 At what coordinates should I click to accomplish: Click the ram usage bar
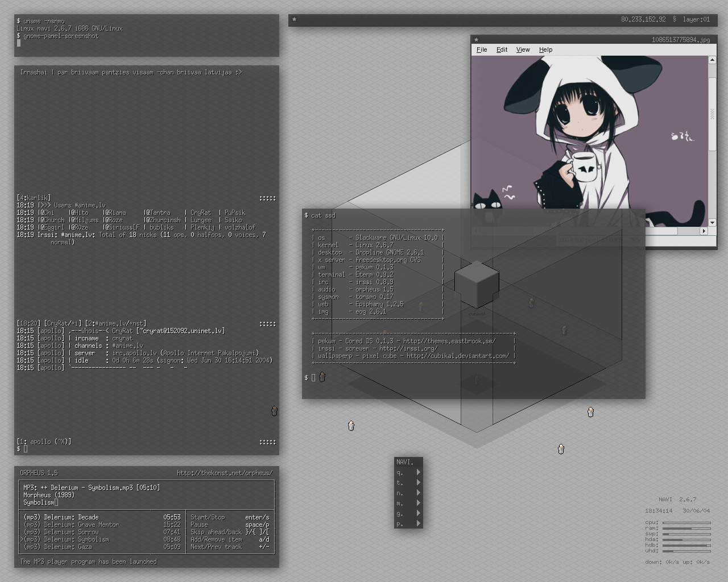(x=686, y=528)
